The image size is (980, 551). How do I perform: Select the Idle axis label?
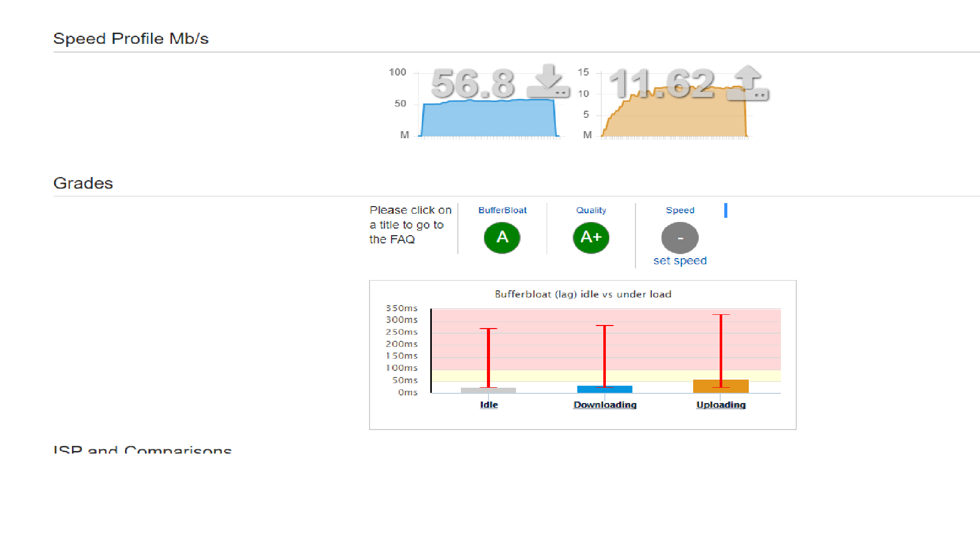click(488, 405)
